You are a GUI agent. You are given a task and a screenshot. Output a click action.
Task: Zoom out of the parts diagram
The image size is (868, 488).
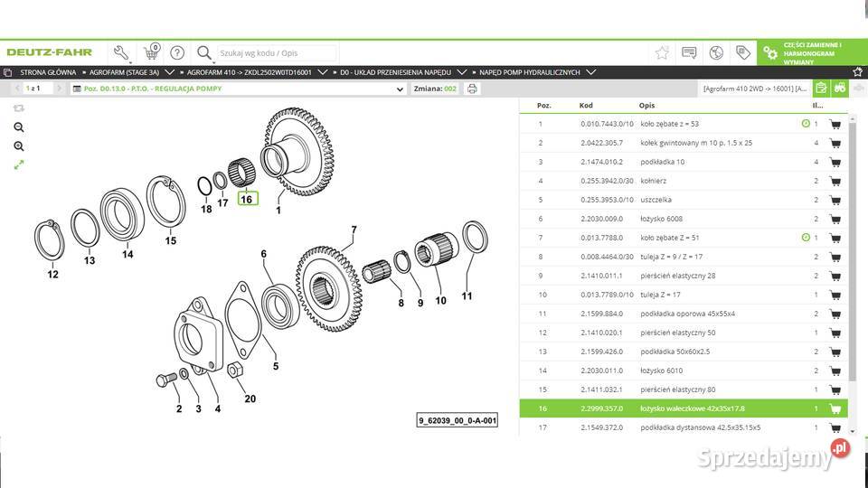pos(19,127)
